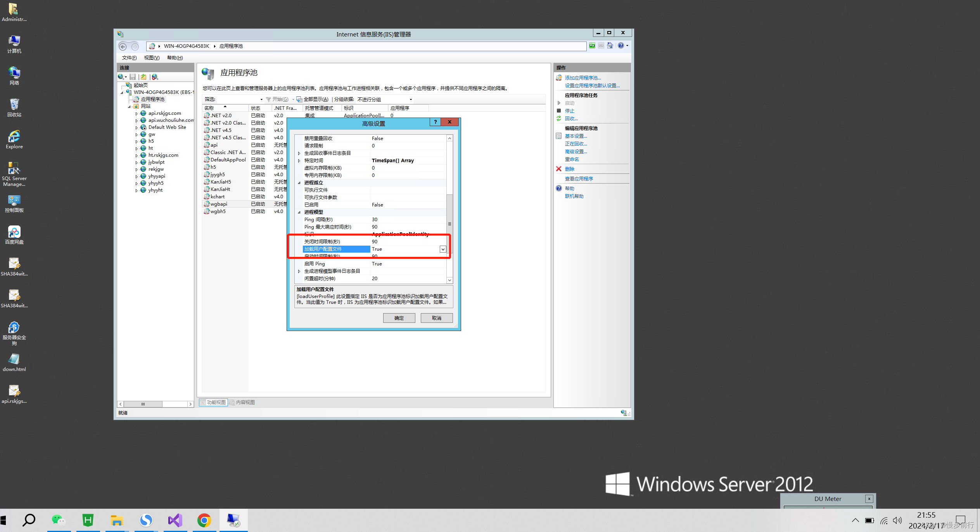Expand the 特定时间 TimeSpan entry
The height and width of the screenshot is (532, 980).
point(299,160)
